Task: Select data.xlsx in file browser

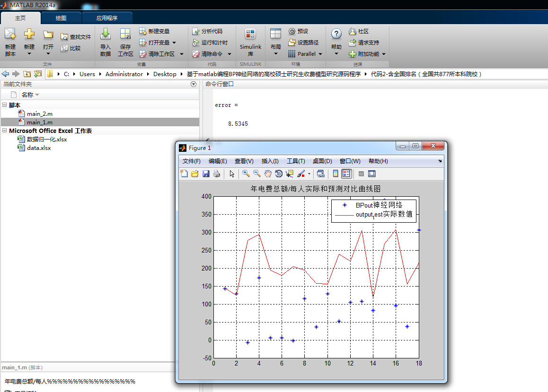Action: coord(39,148)
